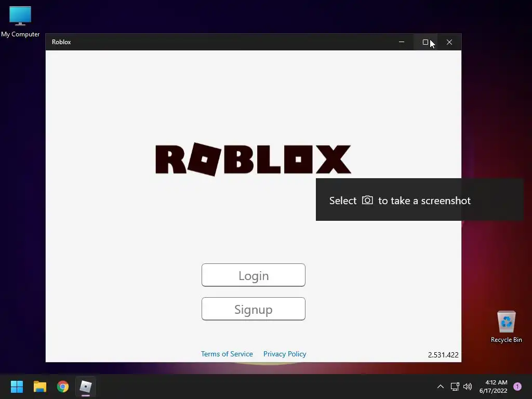Click the Roblox window title text
532x399 pixels.
point(61,42)
